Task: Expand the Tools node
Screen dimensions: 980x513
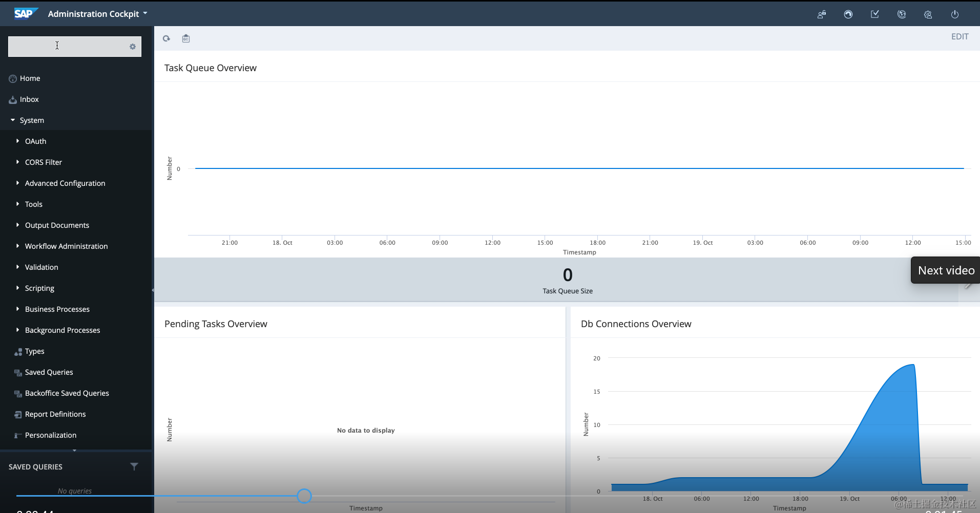Action: [17, 204]
